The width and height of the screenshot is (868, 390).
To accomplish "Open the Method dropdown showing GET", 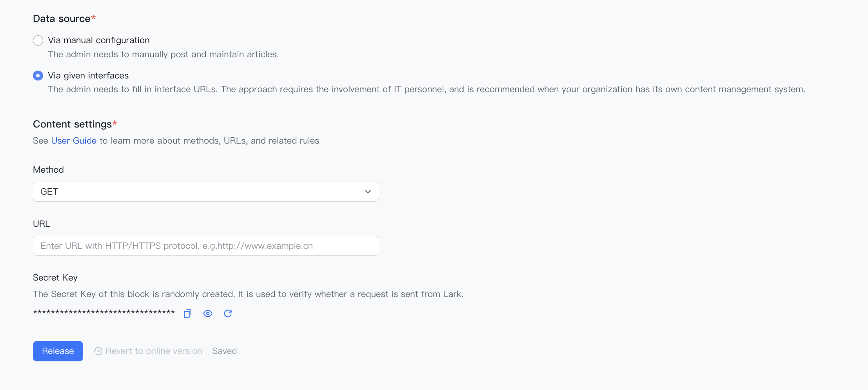I will coord(206,191).
